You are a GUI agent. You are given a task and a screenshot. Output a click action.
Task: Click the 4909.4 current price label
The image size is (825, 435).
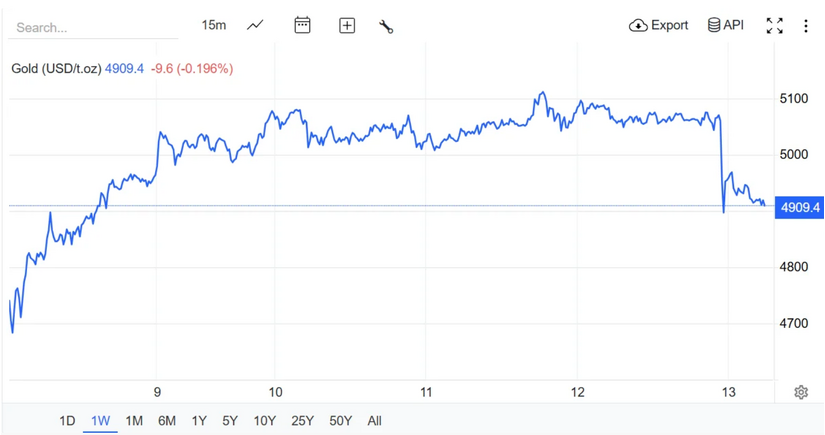pyautogui.click(x=800, y=207)
